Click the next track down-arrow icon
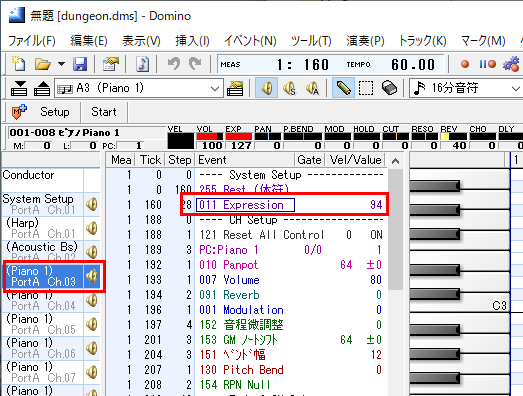 19,88
